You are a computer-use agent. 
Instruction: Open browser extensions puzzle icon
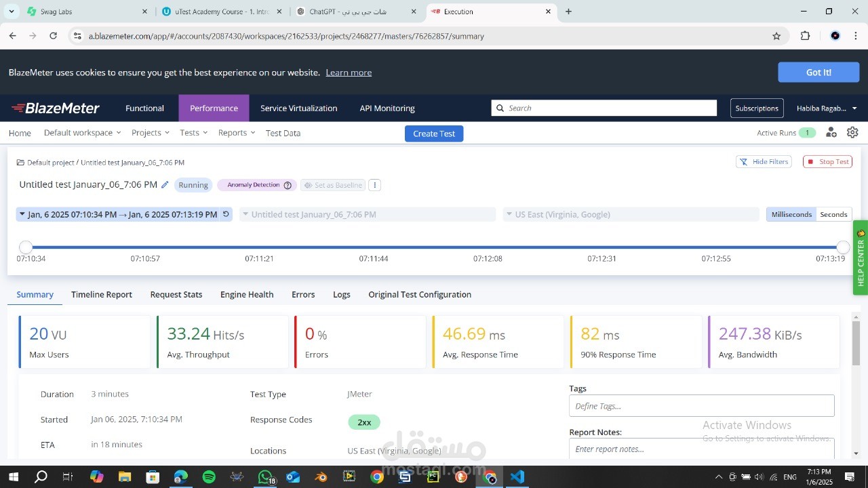(806, 36)
